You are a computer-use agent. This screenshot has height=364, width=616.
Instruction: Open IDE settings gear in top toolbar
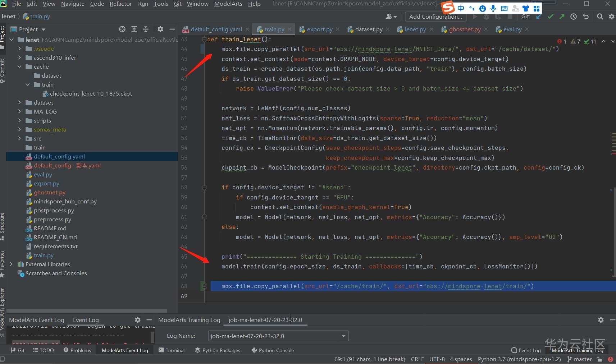(x=611, y=17)
